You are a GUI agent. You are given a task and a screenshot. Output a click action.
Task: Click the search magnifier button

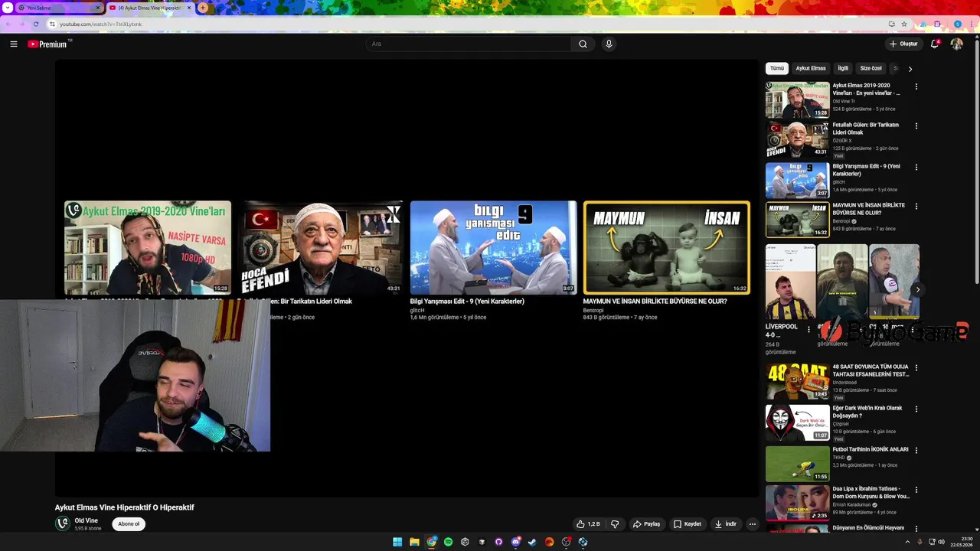pos(583,44)
